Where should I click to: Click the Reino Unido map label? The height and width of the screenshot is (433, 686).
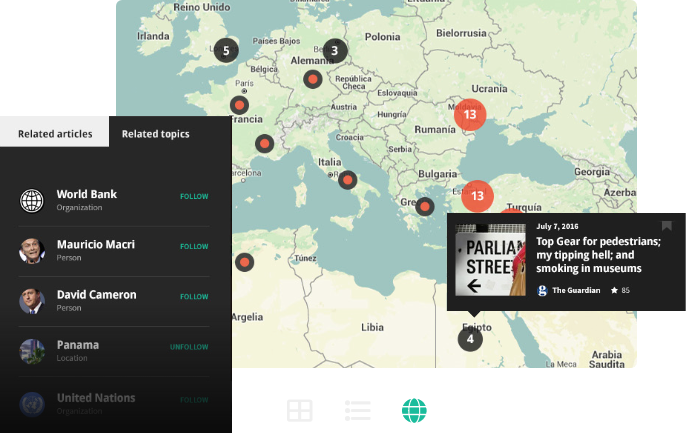(x=202, y=7)
